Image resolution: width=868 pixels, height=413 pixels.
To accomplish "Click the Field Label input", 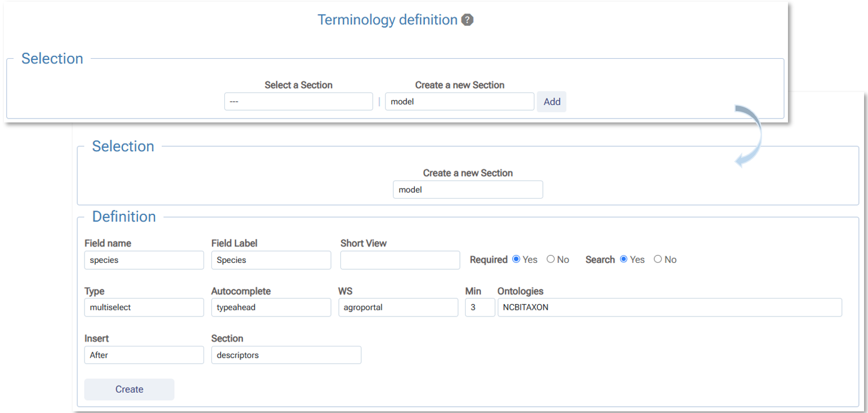I will tap(271, 260).
